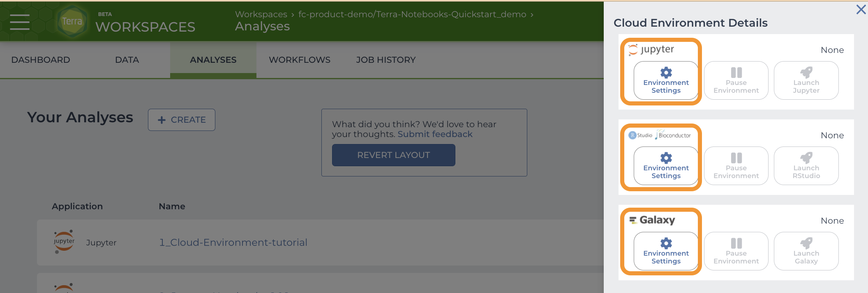
Task: Click the Create analysis button
Action: tap(182, 120)
